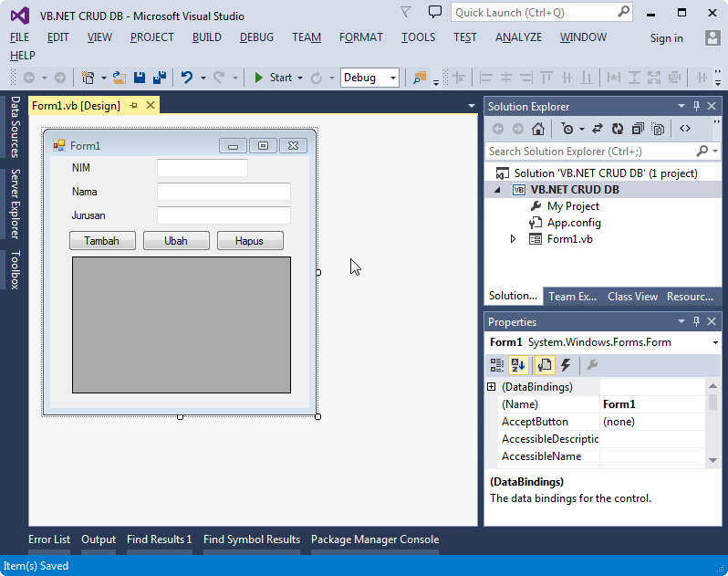
Task: Show Events with the lightning bolt icon
Action: click(x=566, y=365)
